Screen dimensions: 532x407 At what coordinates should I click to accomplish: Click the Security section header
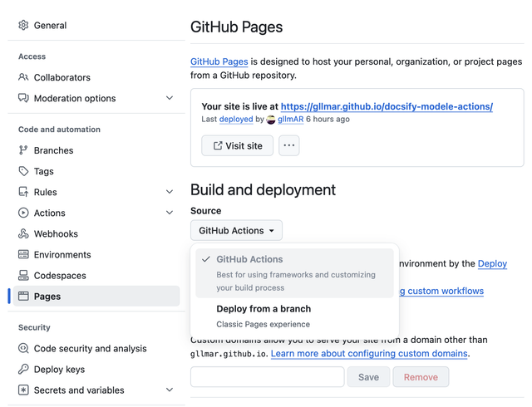click(34, 327)
